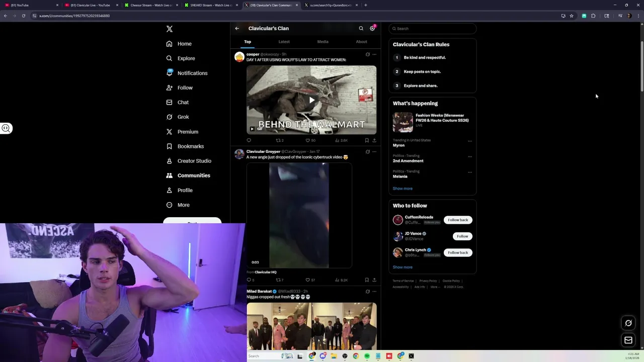The height and width of the screenshot is (362, 644).
Task: Follow JD Vance
Action: point(462,236)
